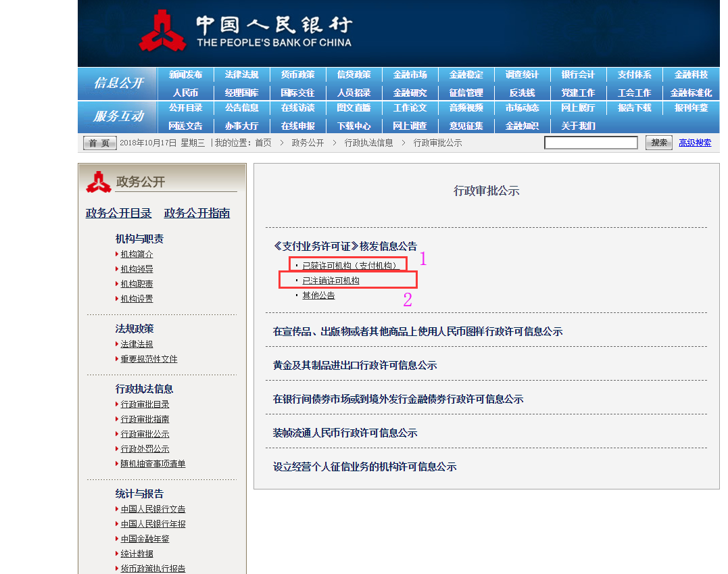Open the 装帧流通人民币行政许可信息公示 entry

click(x=345, y=433)
